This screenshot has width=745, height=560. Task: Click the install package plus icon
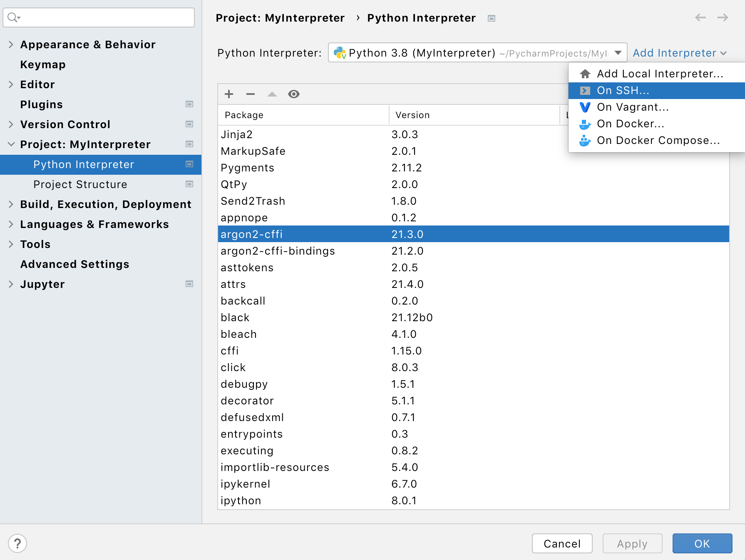(x=229, y=94)
